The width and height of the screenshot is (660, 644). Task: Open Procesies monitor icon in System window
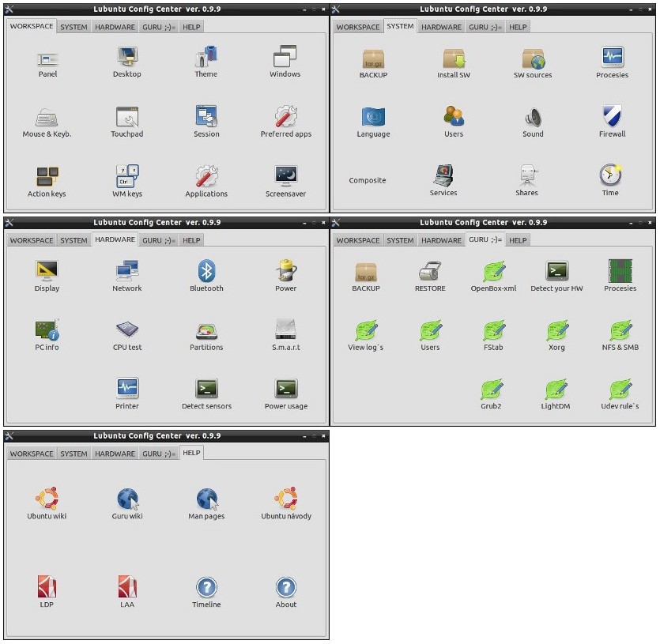click(613, 57)
